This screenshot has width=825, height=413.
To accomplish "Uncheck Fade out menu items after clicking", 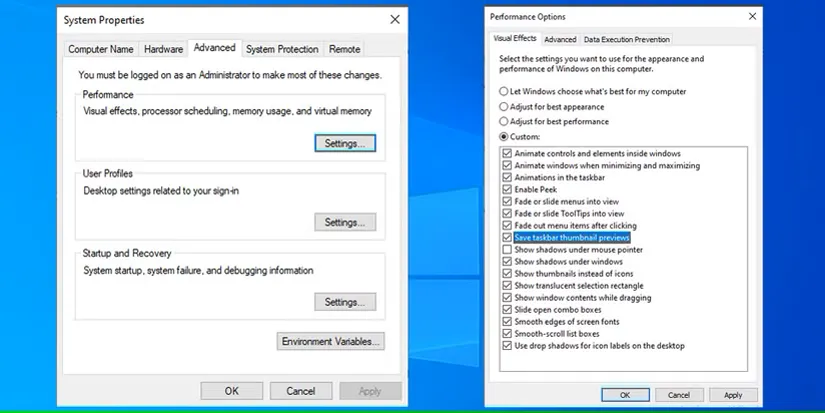I will [507, 226].
